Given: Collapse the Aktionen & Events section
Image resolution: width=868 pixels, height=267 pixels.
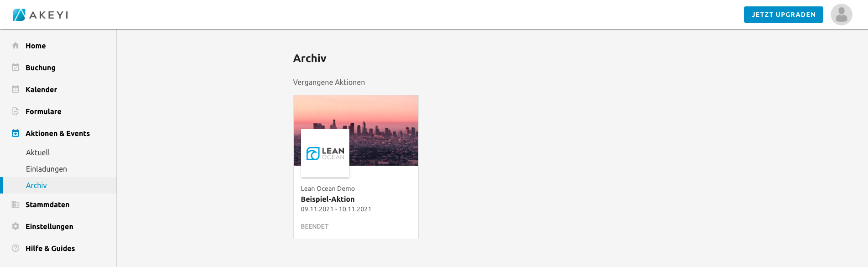Looking at the screenshot, I should click(x=57, y=133).
